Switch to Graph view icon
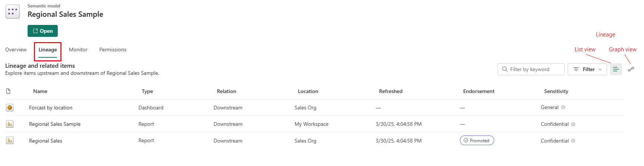644x166 pixels. 631,69
